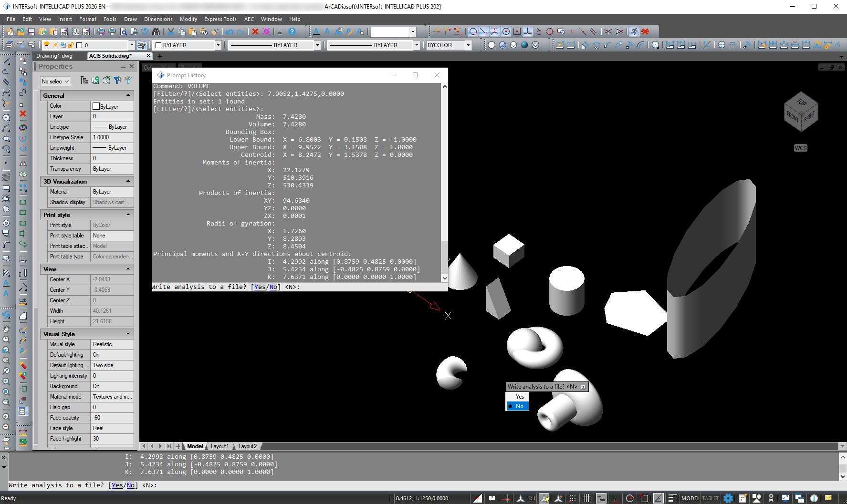Click the Yes link in Prompt History prompt
The image size is (847, 504).
260,287
